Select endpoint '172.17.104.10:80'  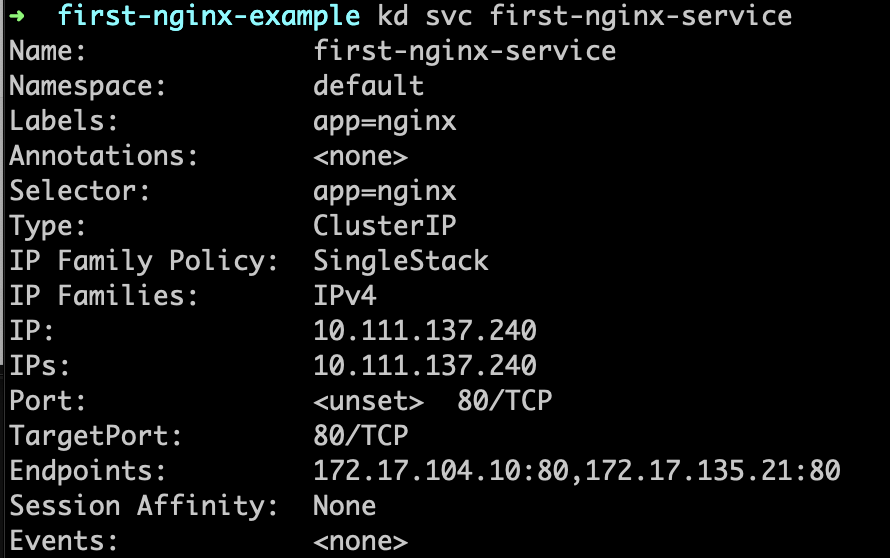(440, 471)
